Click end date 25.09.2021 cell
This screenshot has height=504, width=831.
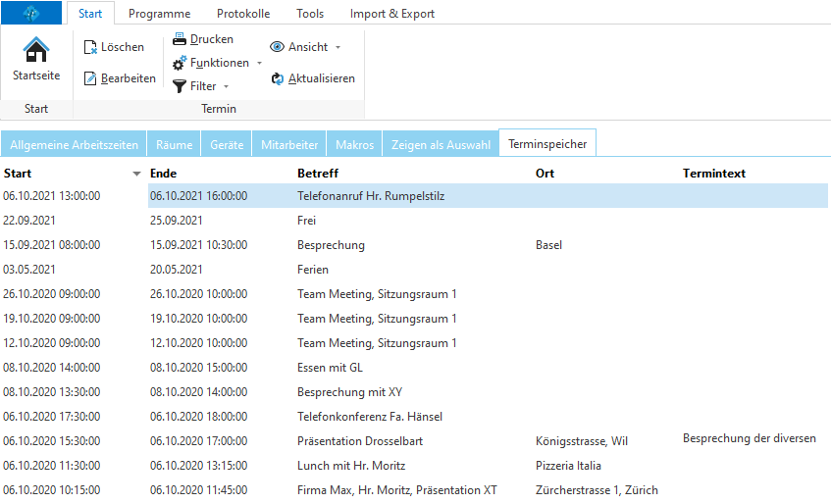(176, 221)
